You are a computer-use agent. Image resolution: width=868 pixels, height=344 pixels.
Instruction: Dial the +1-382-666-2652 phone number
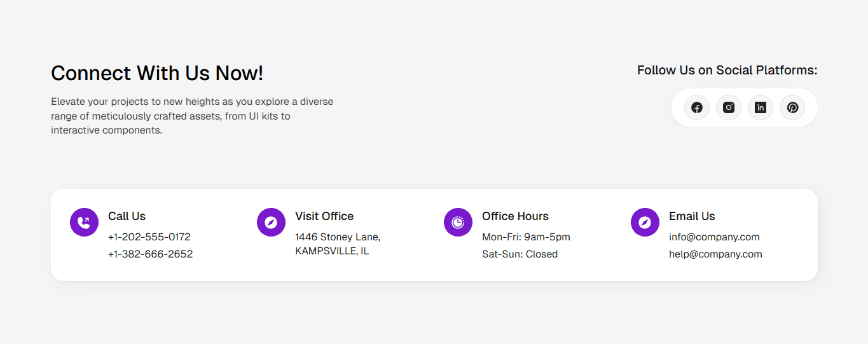click(x=151, y=254)
